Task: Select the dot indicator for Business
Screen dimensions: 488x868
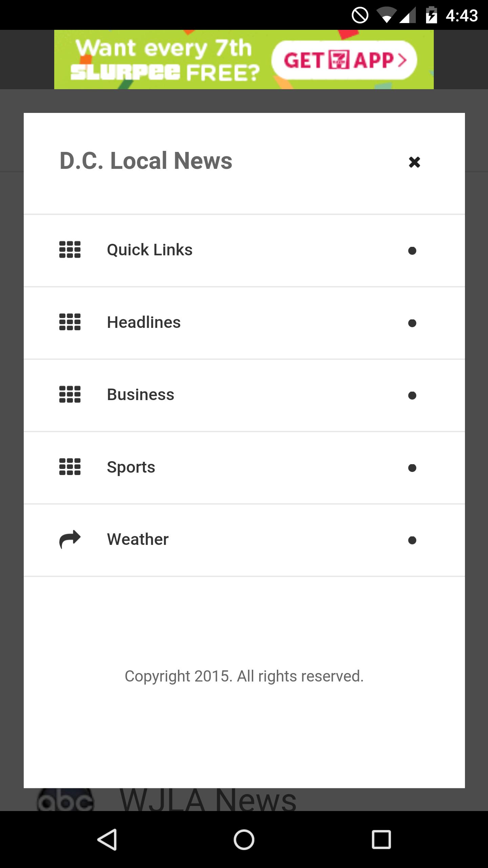Action: click(412, 396)
